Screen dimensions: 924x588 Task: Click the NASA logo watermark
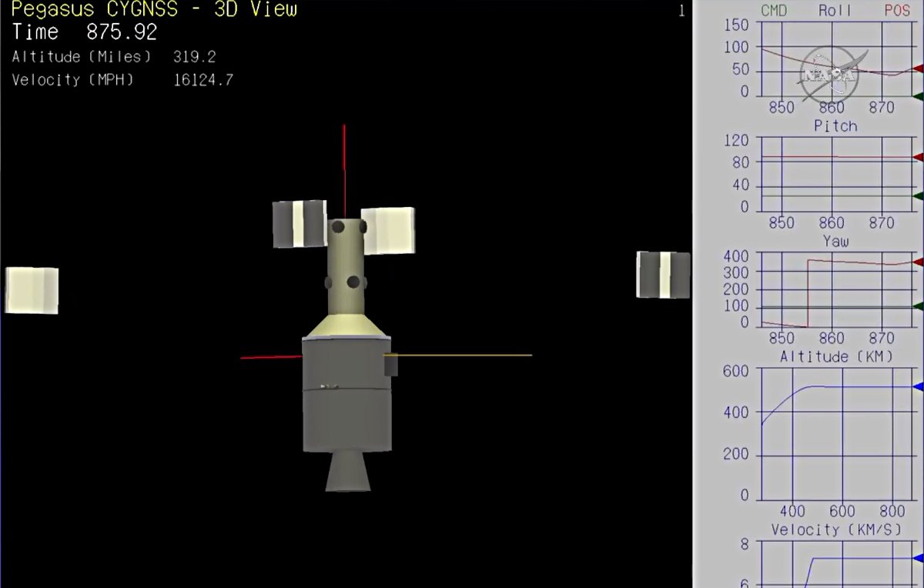pyautogui.click(x=832, y=75)
